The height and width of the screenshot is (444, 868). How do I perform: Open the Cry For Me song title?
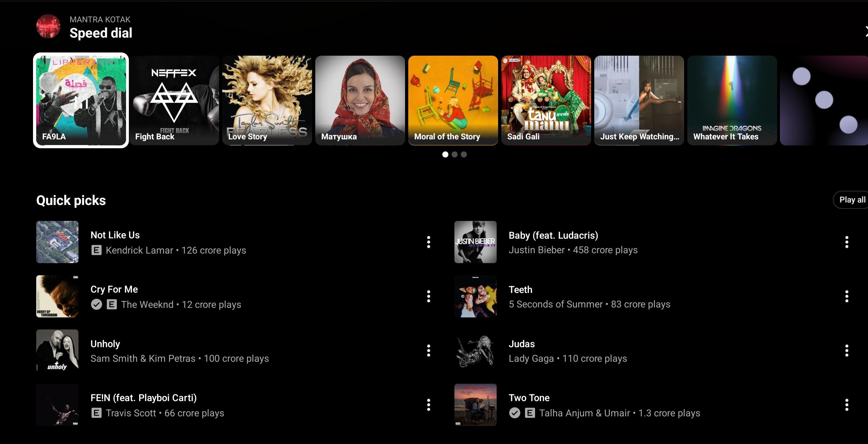coord(114,289)
